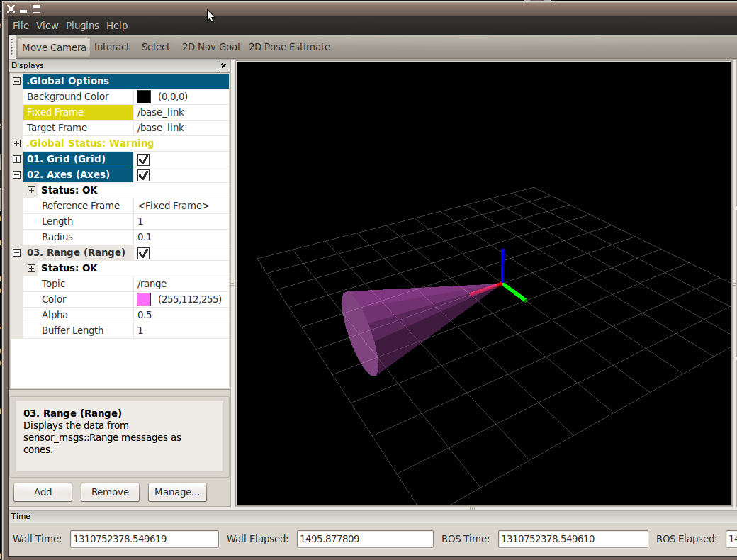737x560 pixels.
Task: Open the Plugins menu
Action: pyautogui.click(x=82, y=26)
